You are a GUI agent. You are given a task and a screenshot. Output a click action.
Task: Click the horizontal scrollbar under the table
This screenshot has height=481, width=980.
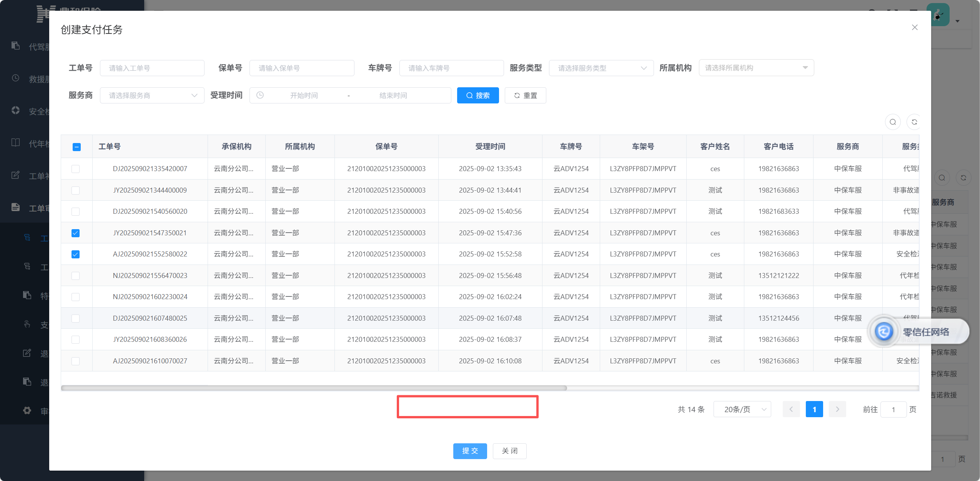314,388
